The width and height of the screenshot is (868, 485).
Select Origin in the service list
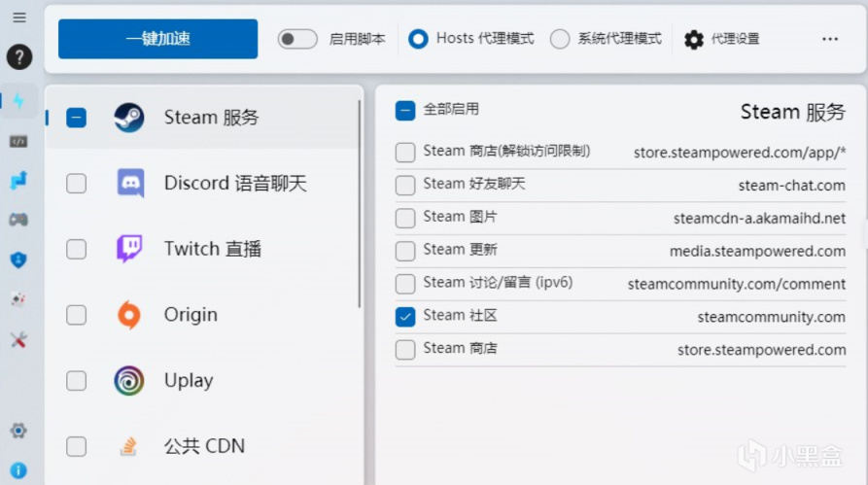pyautogui.click(x=204, y=315)
